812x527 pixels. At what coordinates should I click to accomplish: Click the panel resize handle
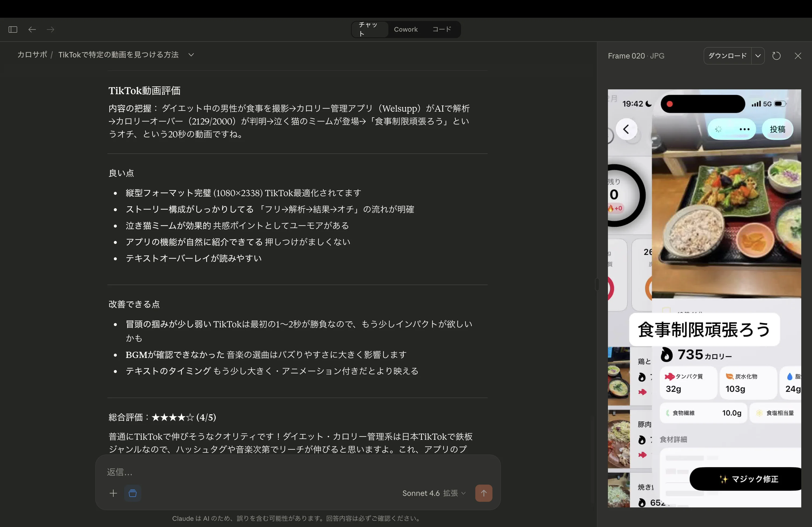[x=597, y=284]
